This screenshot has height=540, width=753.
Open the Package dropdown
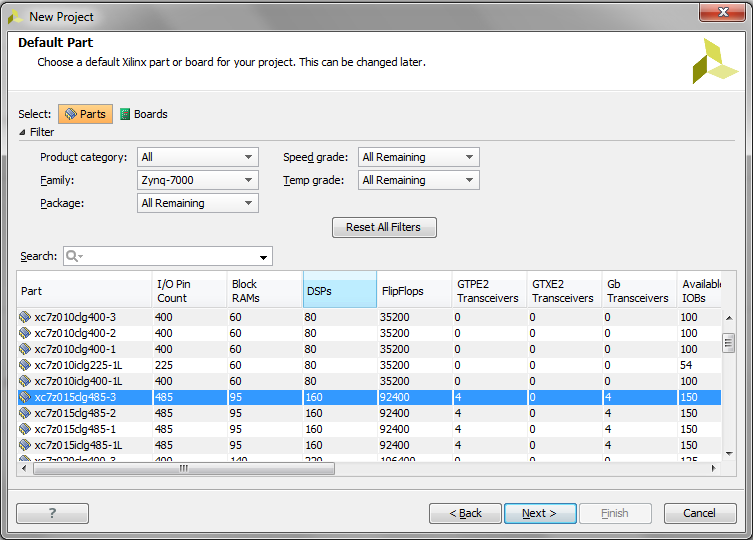click(198, 203)
